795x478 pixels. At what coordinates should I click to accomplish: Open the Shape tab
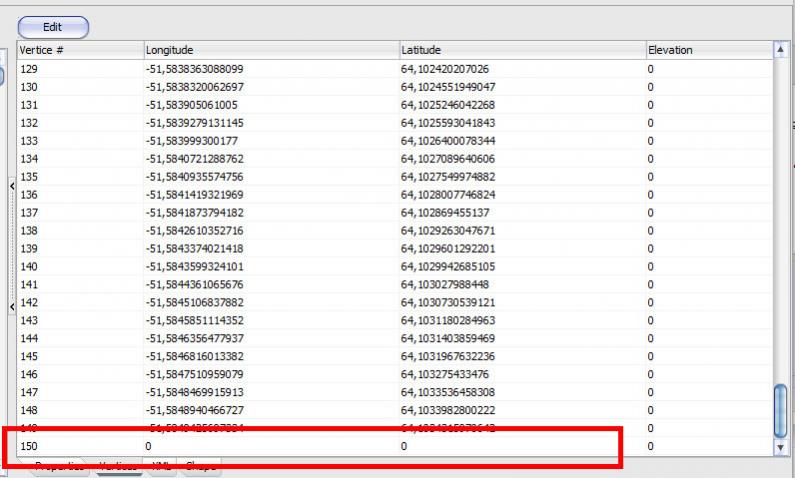coord(199,466)
